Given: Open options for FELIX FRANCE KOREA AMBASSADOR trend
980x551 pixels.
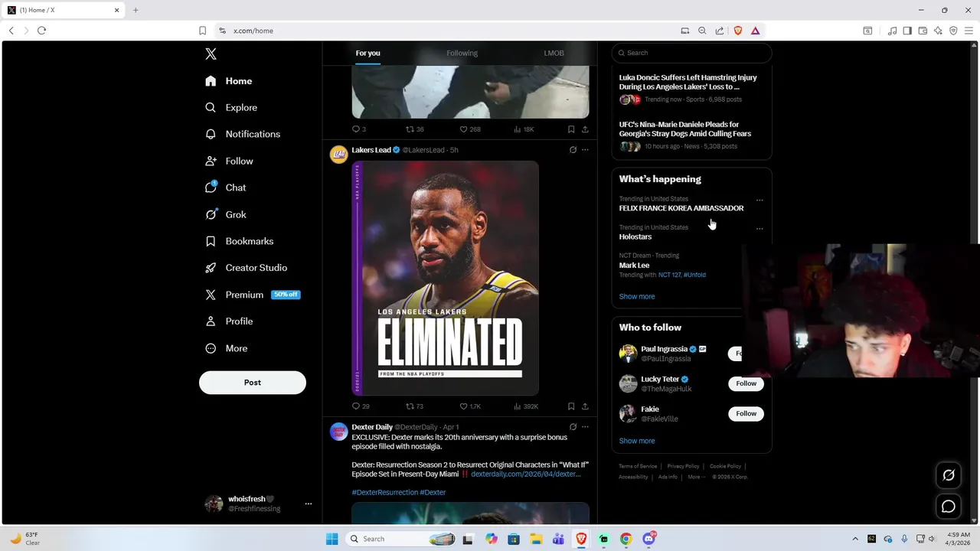Looking at the screenshot, I should [x=759, y=201].
